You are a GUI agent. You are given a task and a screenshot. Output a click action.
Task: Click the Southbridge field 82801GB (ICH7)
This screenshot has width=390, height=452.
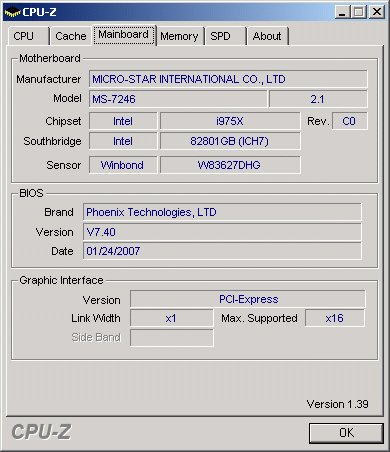(230, 141)
